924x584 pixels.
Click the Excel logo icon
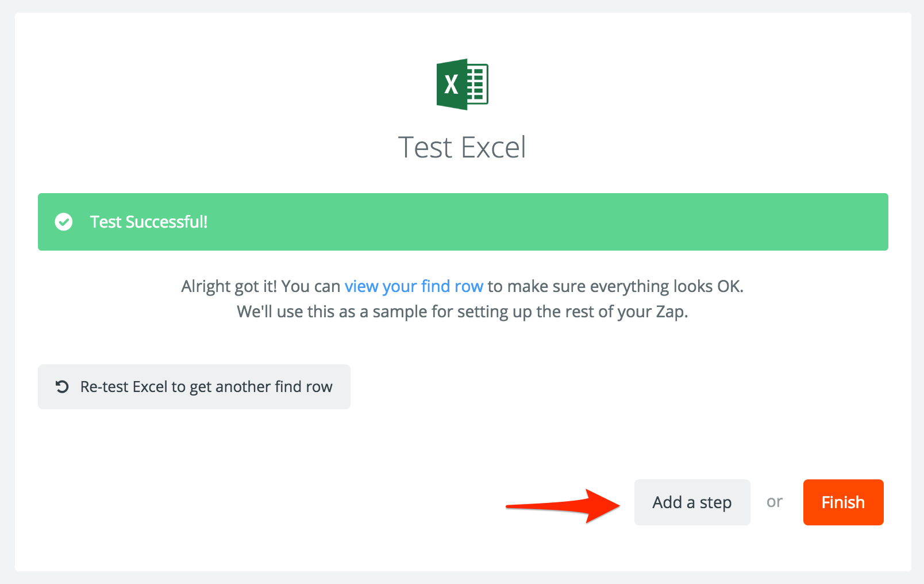[x=463, y=84]
